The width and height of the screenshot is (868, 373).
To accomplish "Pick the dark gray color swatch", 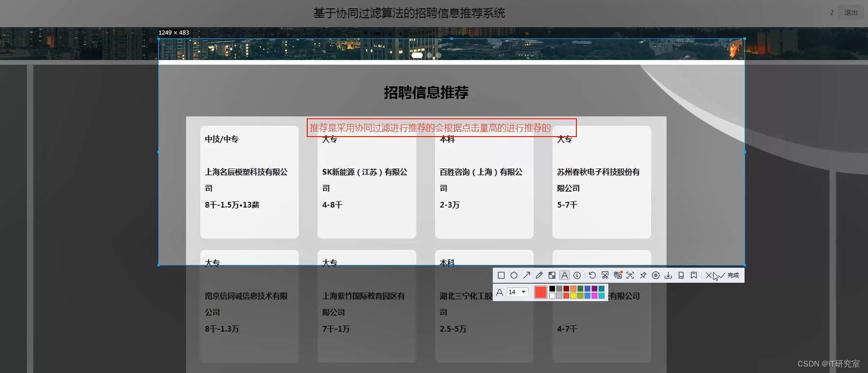I will (559, 288).
